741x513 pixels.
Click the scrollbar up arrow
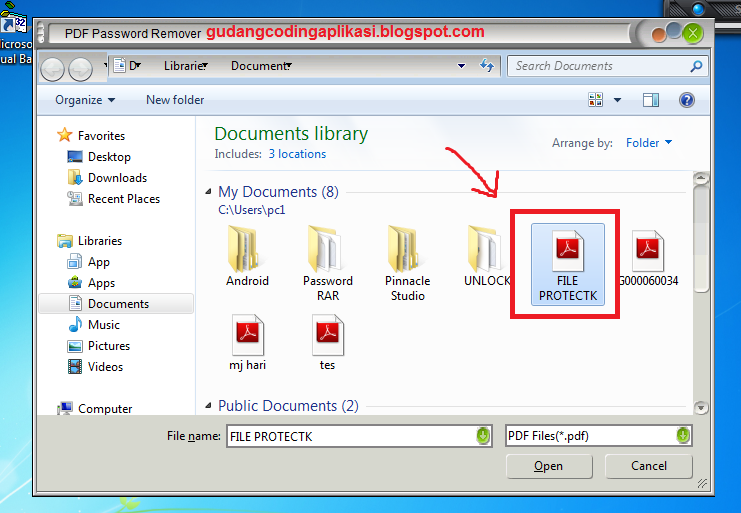[701, 178]
